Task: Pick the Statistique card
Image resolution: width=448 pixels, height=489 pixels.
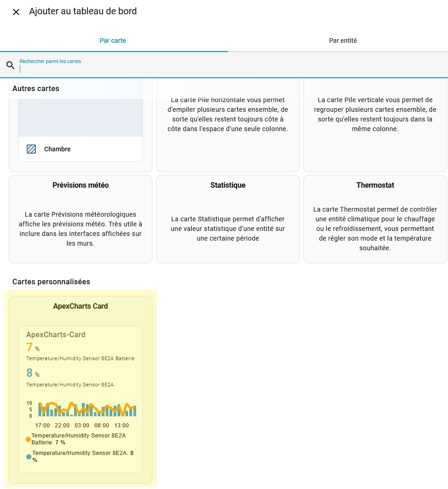Action: point(227,219)
